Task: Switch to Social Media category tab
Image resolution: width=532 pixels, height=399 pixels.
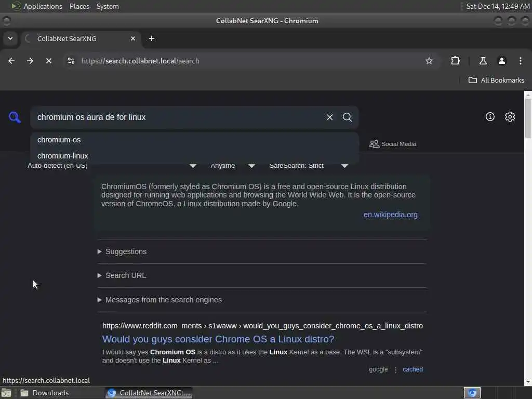Action: [x=393, y=144]
